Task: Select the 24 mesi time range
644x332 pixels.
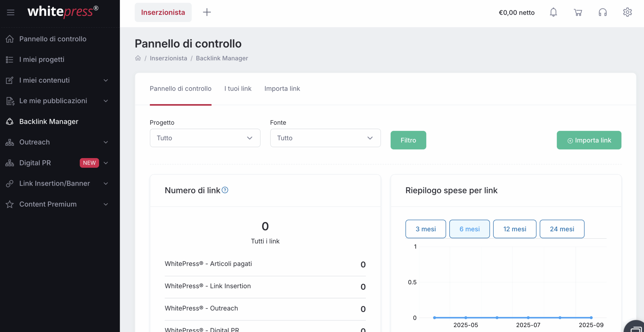Action: point(562,229)
